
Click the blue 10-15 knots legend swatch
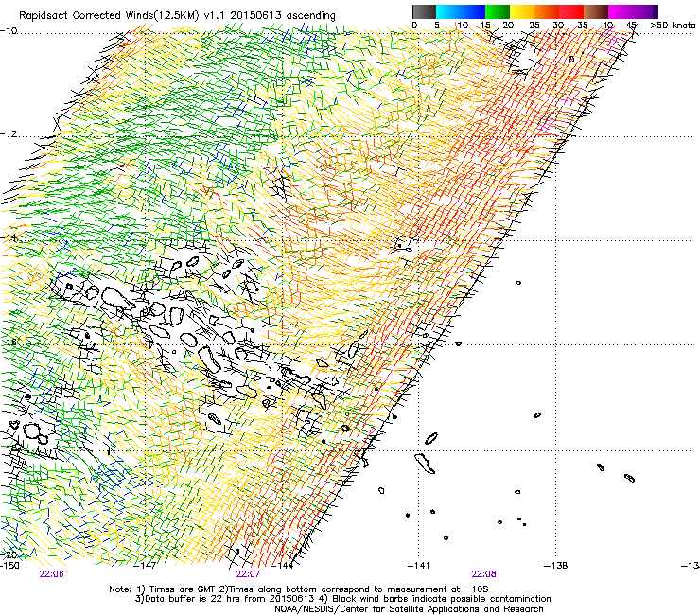473,11
